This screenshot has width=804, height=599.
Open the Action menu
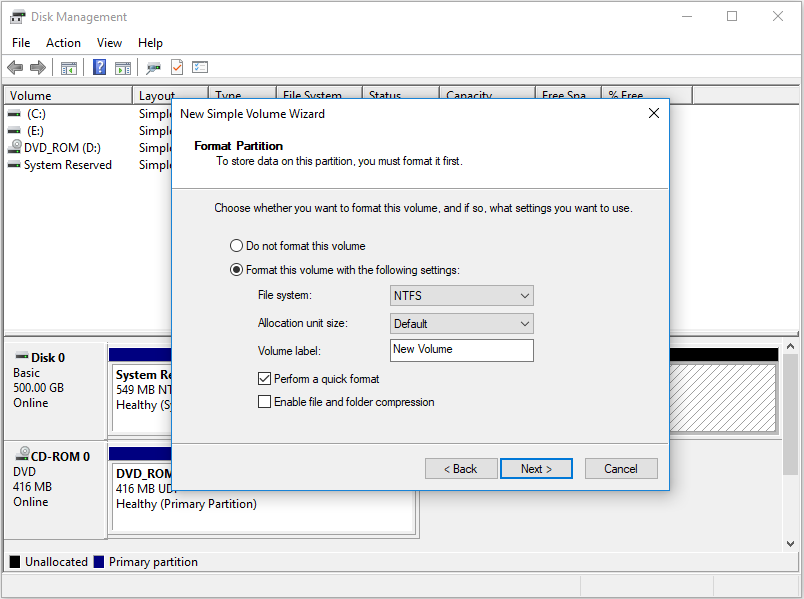pyautogui.click(x=63, y=43)
